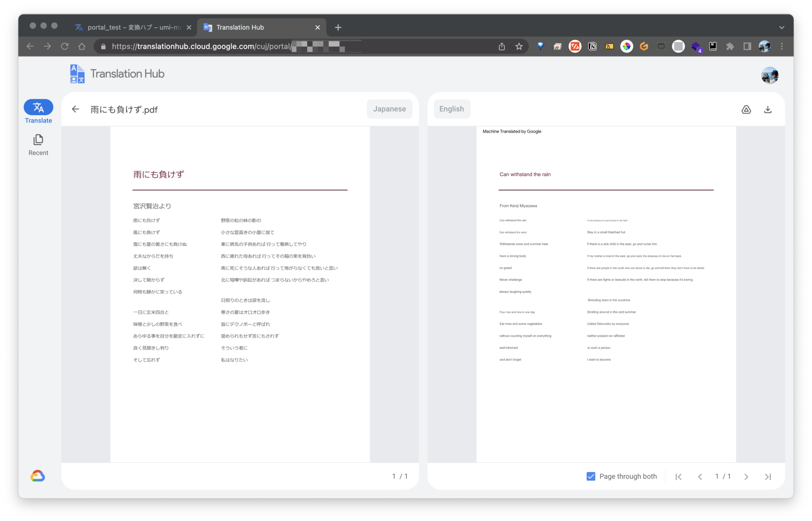Open Google account avatar in header
Image resolution: width=812 pixels, height=521 pixels.
click(770, 75)
